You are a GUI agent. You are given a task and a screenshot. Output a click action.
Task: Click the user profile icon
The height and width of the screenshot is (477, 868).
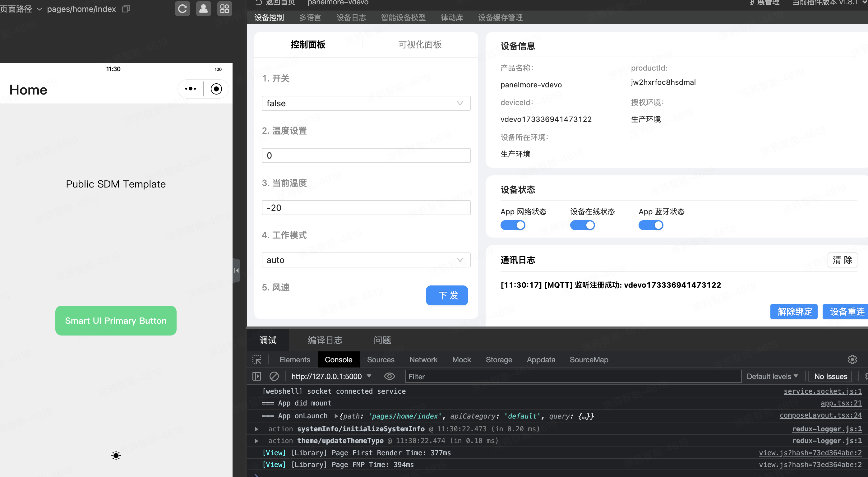[x=204, y=9]
